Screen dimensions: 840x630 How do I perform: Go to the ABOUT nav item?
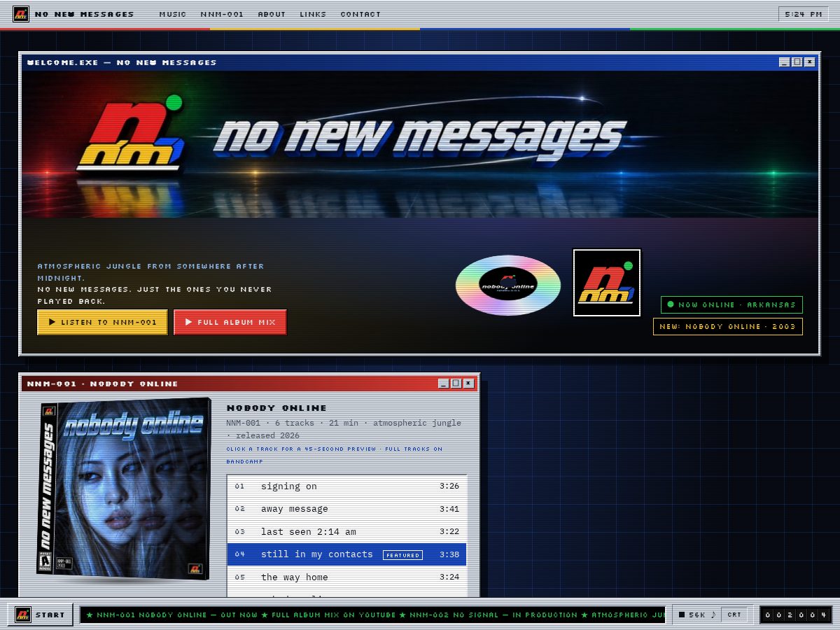pyautogui.click(x=272, y=14)
